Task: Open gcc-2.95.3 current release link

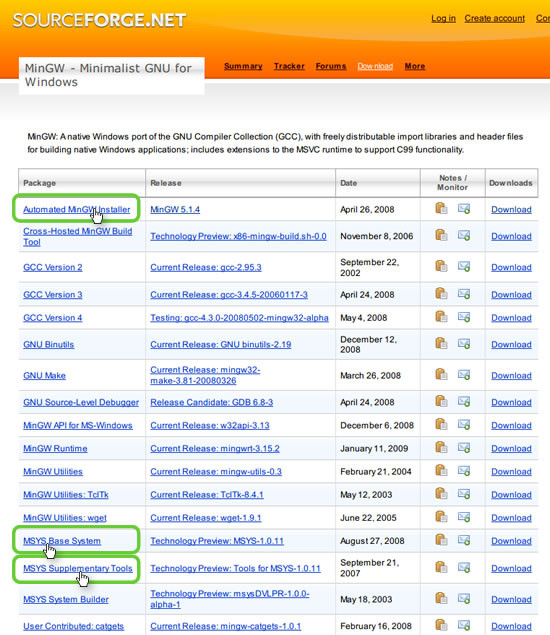Action: 206,267
